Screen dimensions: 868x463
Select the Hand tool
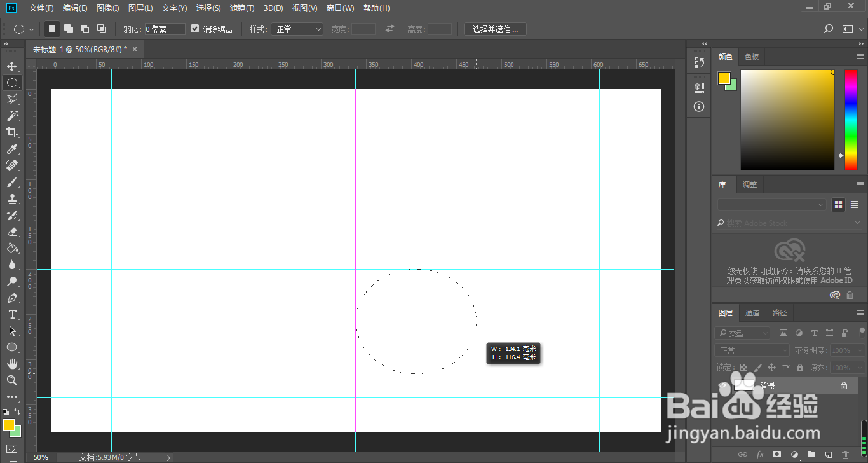tap(11, 364)
